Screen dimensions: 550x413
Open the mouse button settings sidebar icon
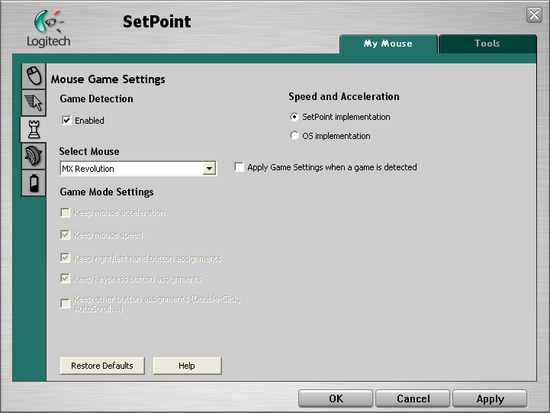coord(34,76)
